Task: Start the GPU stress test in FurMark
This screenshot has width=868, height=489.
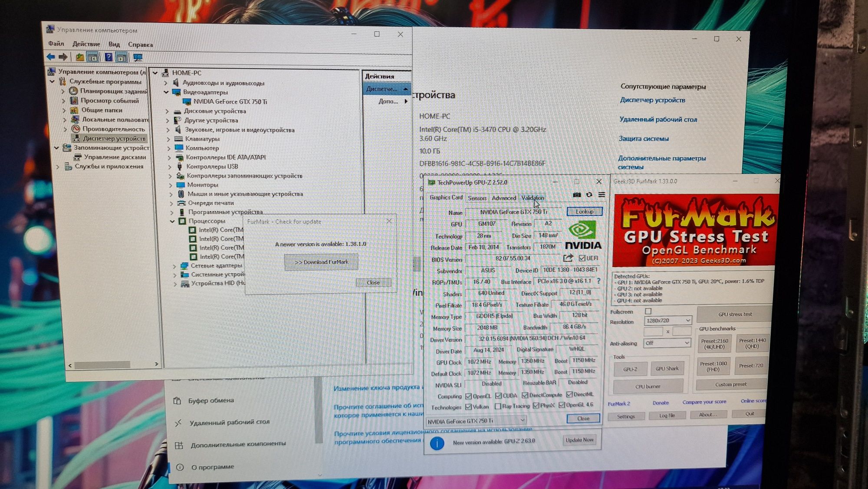Action: pyautogui.click(x=735, y=314)
